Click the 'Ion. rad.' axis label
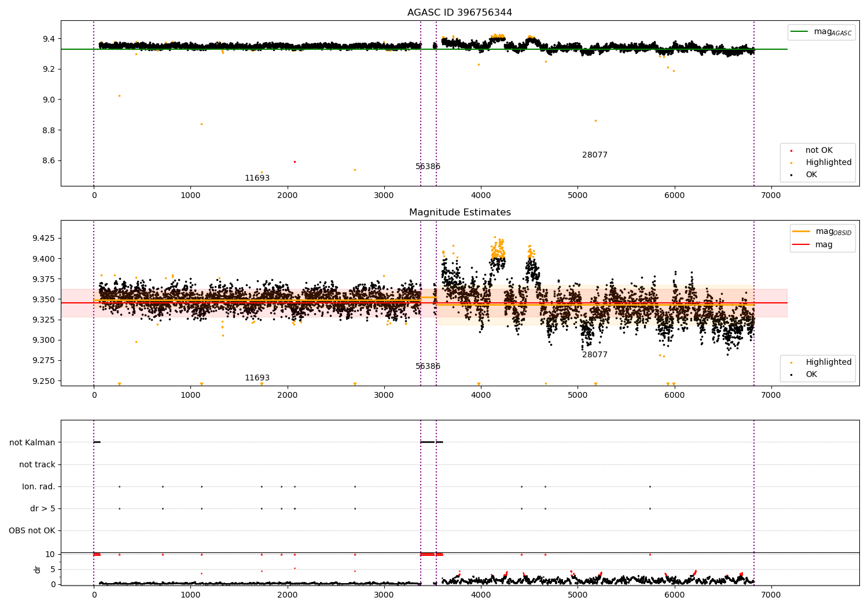Image resolution: width=868 pixels, height=608 pixels. pos(39,487)
